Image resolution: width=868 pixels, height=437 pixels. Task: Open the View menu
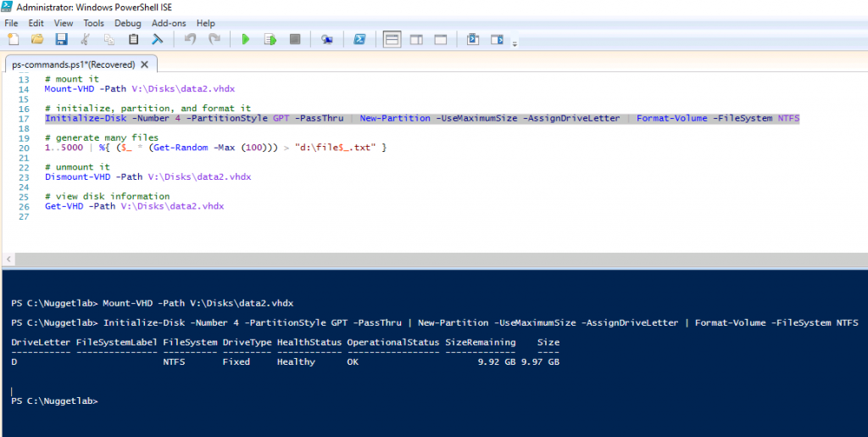pos(64,23)
